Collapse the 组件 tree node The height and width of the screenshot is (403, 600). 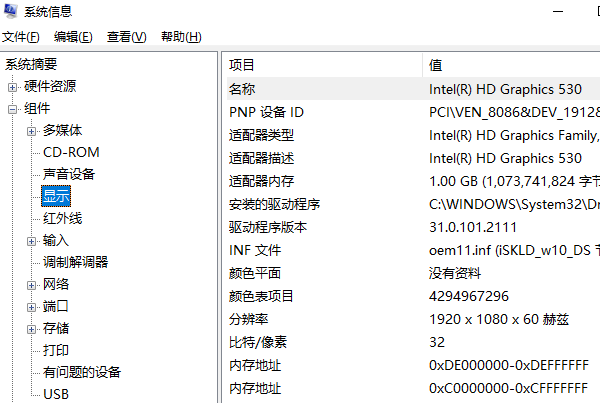click(12, 109)
